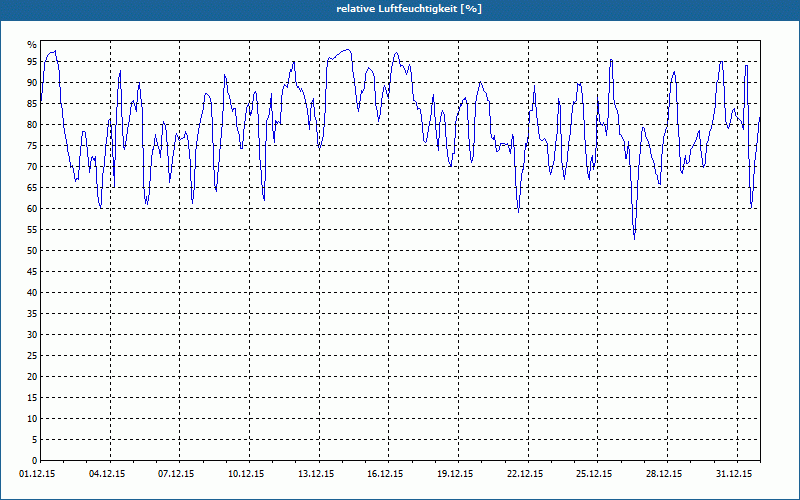Click the y-axis value 95

[32, 62]
